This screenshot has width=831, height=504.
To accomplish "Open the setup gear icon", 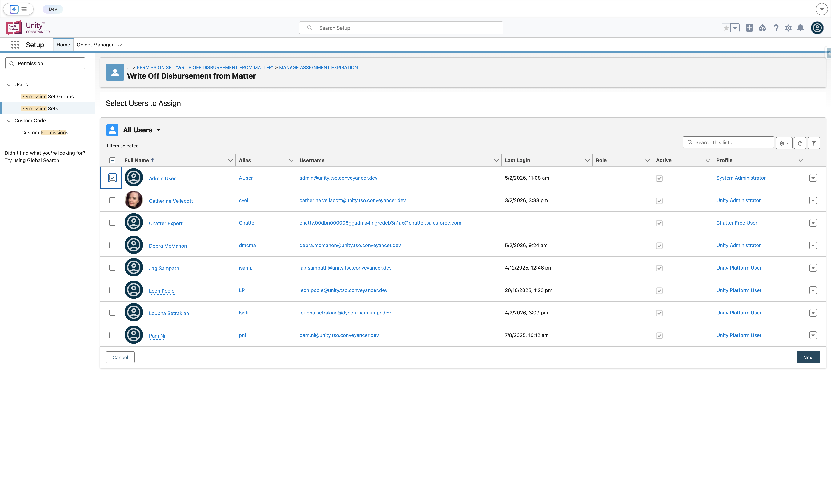I will 788,28.
